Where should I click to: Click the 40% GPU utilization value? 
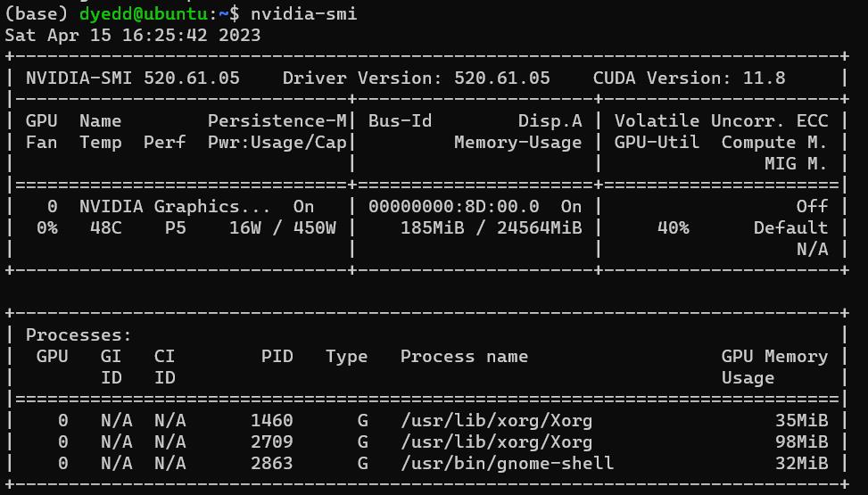673,227
